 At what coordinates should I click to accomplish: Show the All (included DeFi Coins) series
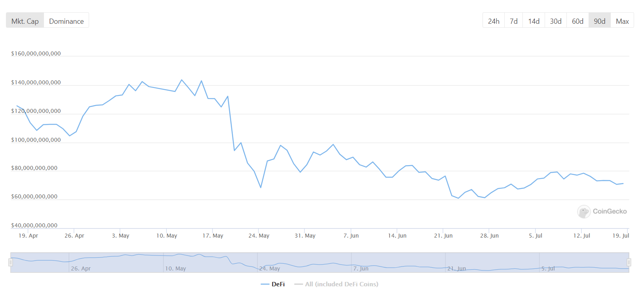(341, 284)
